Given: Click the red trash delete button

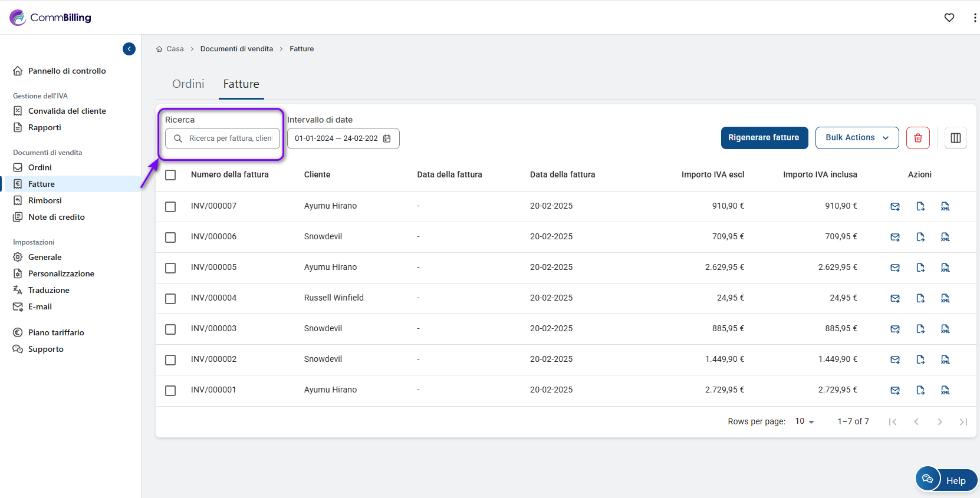Looking at the screenshot, I should [917, 138].
